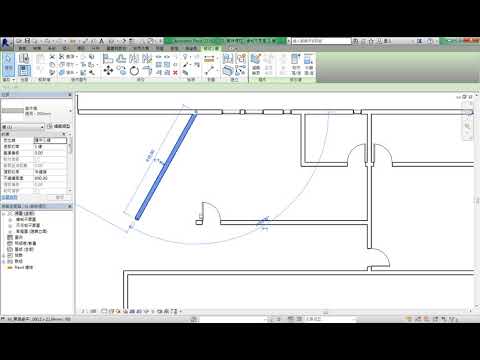Click the measure between two points icon

click(x=209, y=70)
